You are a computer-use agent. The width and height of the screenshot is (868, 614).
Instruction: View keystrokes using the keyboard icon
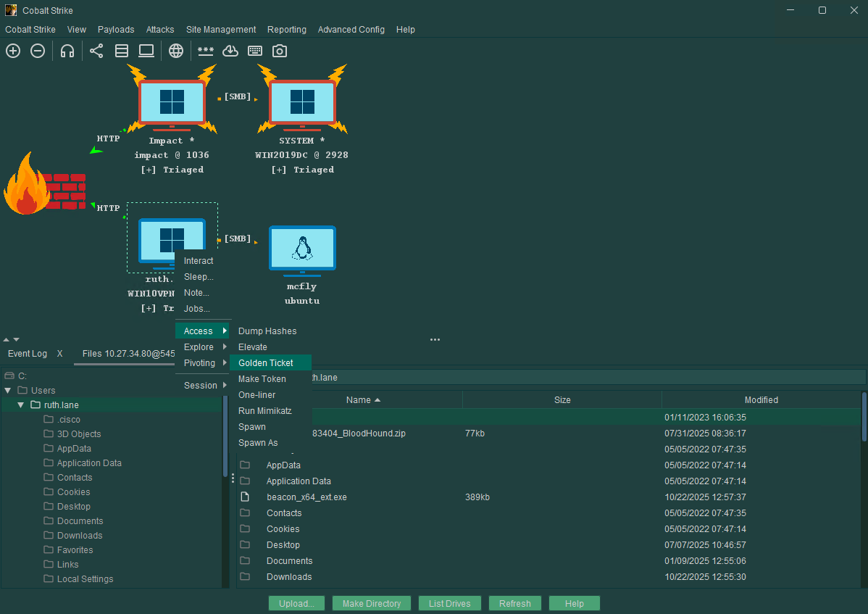pyautogui.click(x=255, y=51)
